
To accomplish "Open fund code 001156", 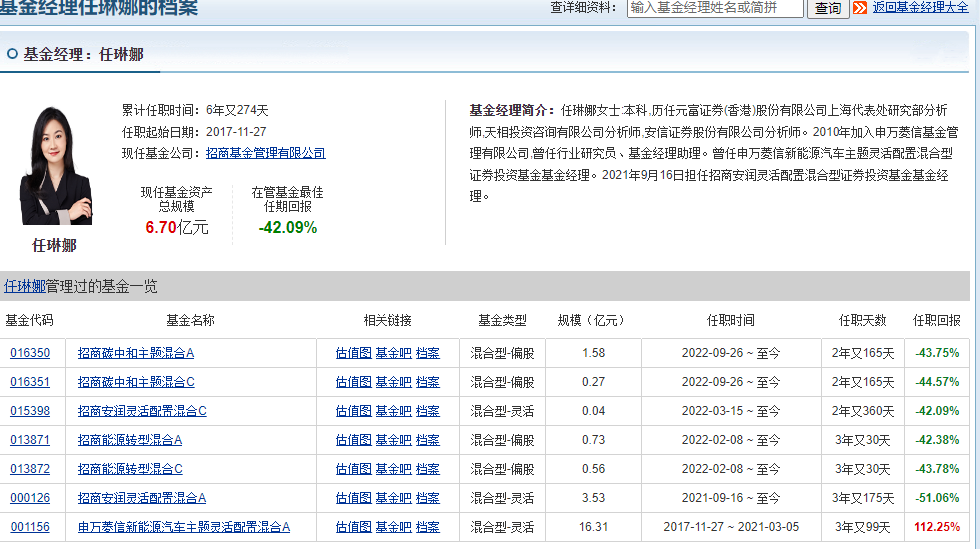I will 30,527.
